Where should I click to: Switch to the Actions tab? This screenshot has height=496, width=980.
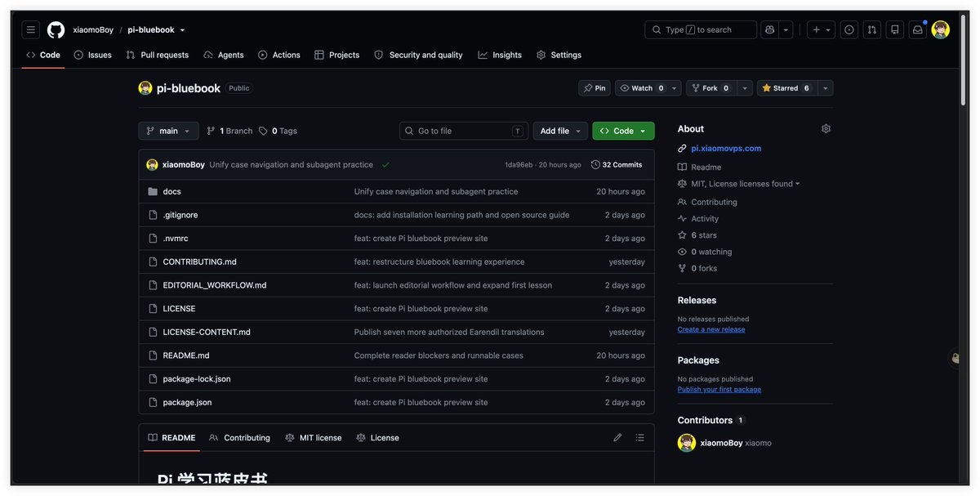[279, 55]
